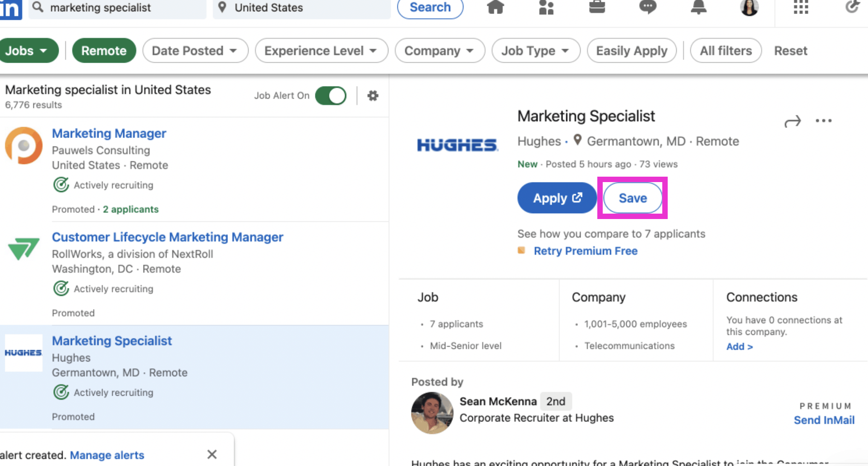Image resolution: width=868 pixels, height=466 pixels.
Task: Toggle the Easily Apply filter
Action: [632, 50]
